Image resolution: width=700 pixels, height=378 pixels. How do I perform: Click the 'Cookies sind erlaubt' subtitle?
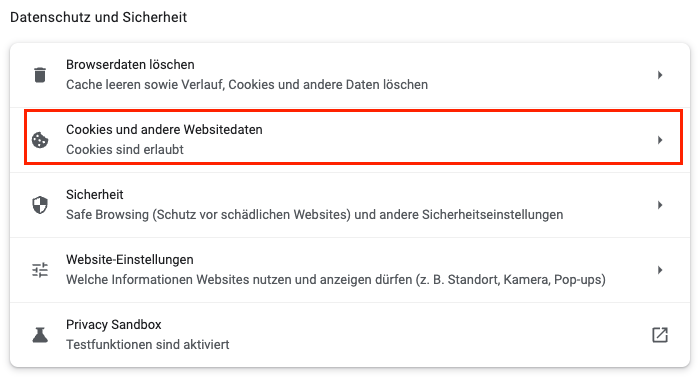coord(125,150)
